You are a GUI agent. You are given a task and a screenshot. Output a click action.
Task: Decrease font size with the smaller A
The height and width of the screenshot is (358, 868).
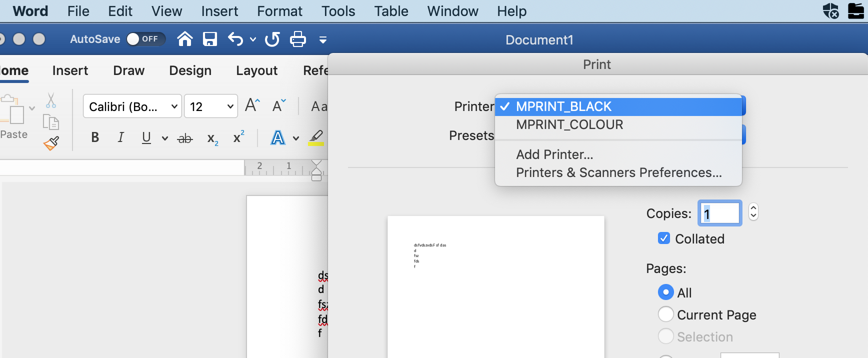click(x=279, y=105)
